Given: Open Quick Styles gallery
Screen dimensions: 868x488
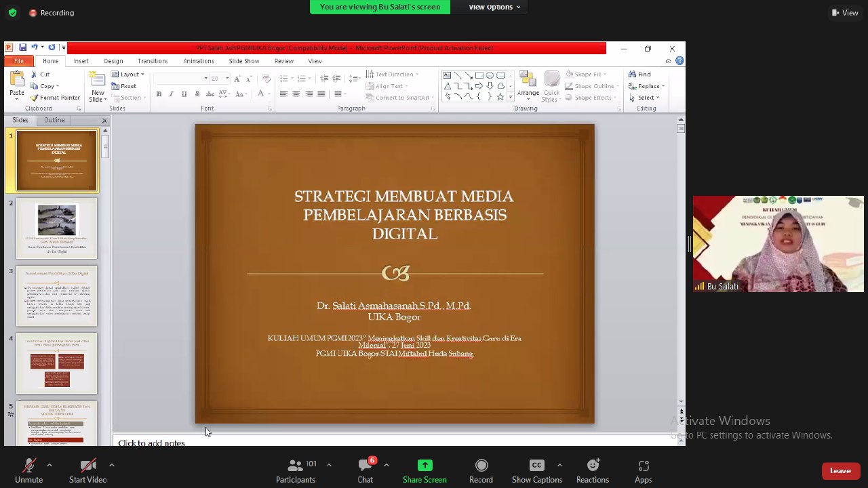Looking at the screenshot, I should [x=551, y=87].
